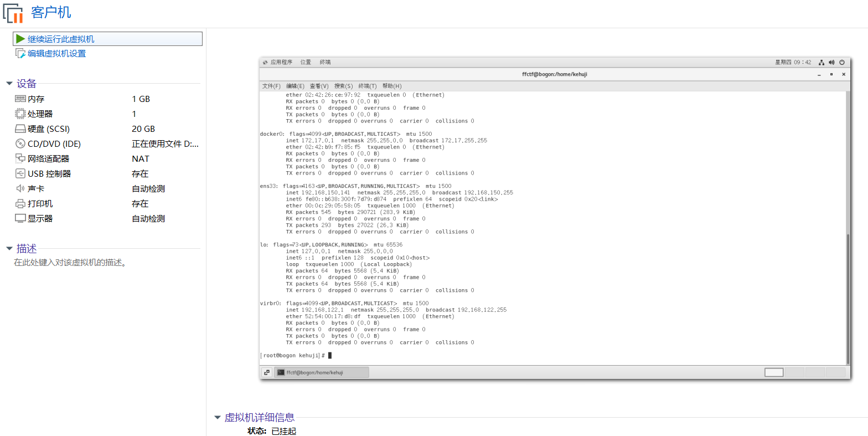Open terminal 帮助(H) menu
Viewport: 868px width, 436px height.
[392, 86]
